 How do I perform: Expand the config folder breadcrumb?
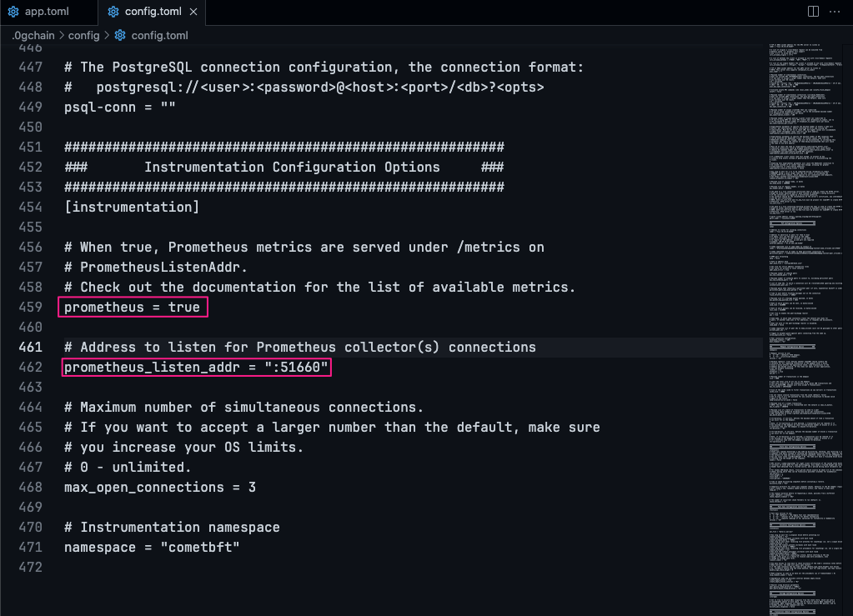point(83,36)
